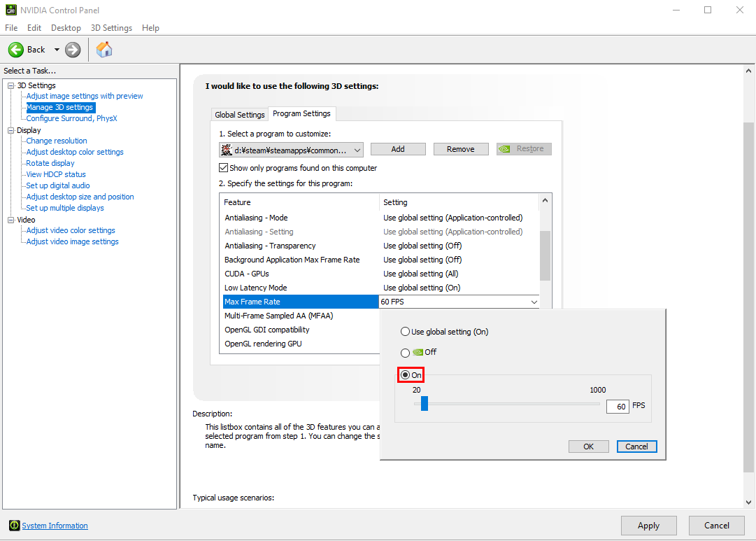The height and width of the screenshot is (541, 756).
Task: Open Configure Surround, PhysX
Action: pyautogui.click(x=71, y=118)
